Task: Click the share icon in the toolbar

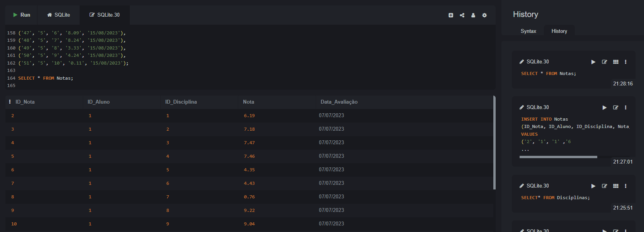Action: pos(462,15)
